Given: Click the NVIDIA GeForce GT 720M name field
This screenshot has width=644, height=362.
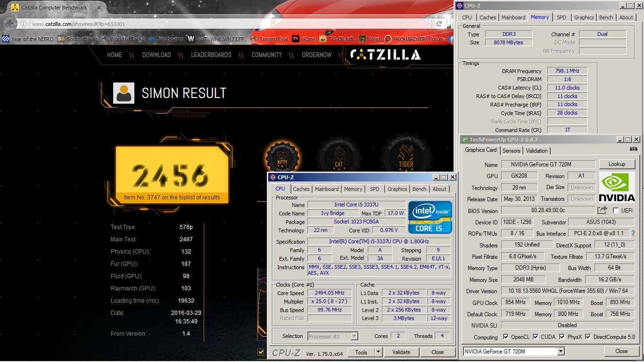Looking at the screenshot, I should [x=547, y=165].
